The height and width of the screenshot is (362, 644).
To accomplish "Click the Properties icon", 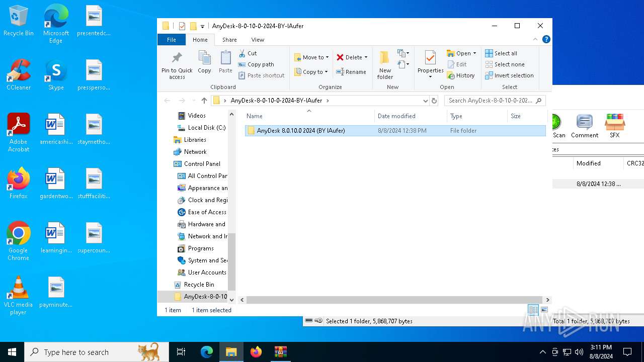I will click(x=430, y=58).
